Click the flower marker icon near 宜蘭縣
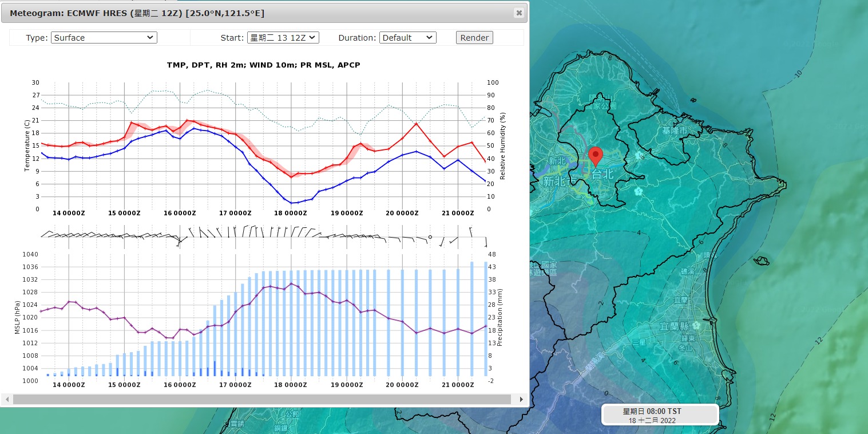 tap(696, 325)
